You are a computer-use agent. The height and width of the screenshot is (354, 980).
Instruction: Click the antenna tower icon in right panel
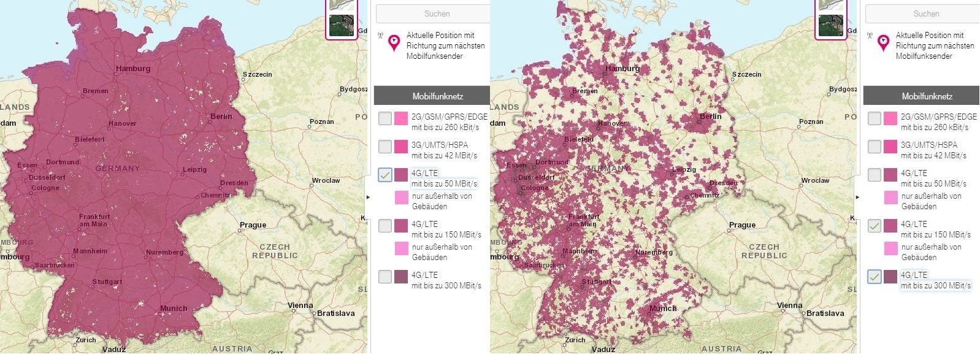870,36
